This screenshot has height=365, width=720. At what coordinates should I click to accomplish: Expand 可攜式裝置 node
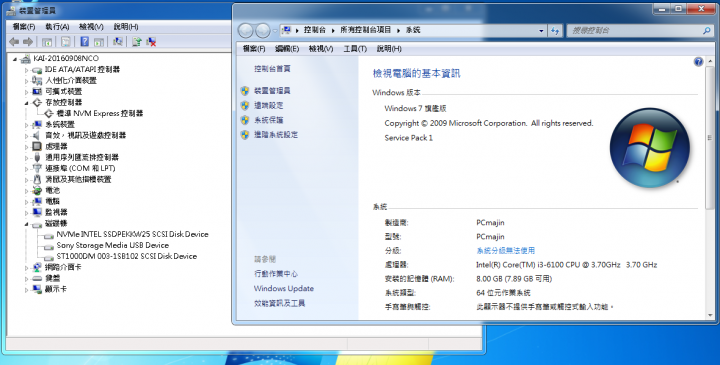point(27,92)
